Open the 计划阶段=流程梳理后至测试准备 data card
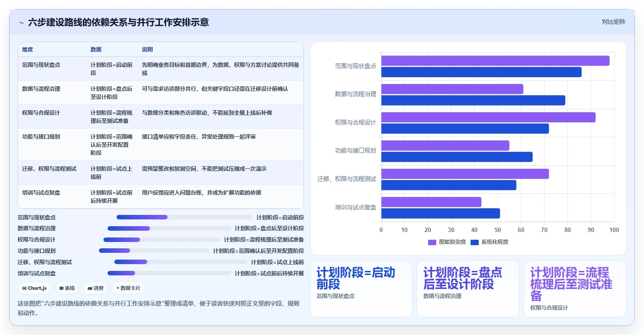The image size is (644, 335). 575,288
